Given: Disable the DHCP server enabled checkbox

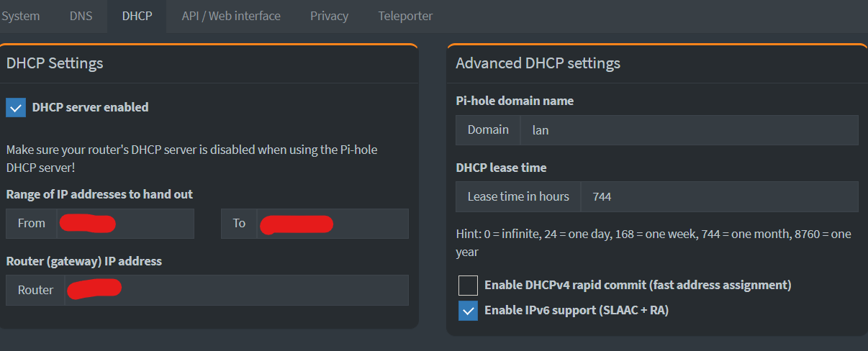Looking at the screenshot, I should pyautogui.click(x=16, y=108).
